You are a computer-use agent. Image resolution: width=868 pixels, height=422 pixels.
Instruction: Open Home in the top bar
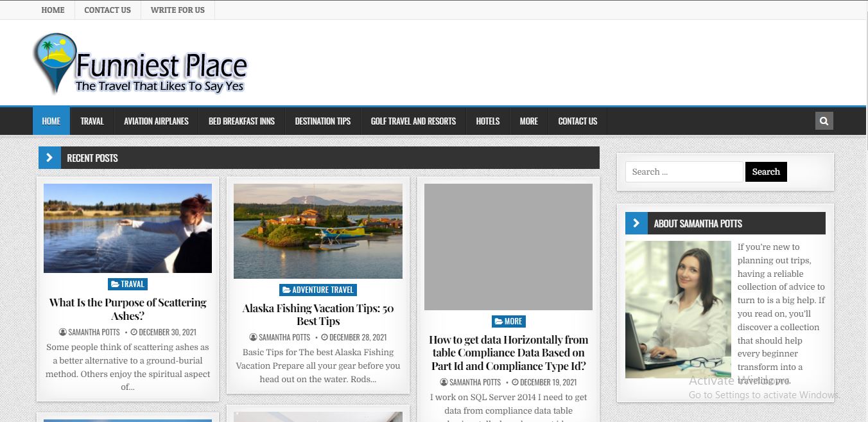coord(53,10)
